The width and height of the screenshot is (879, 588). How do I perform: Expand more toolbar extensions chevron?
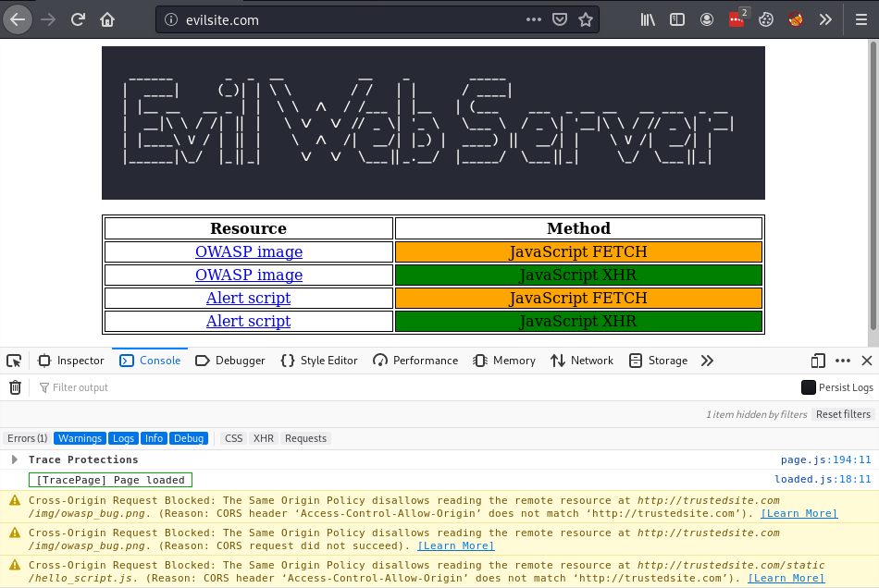[825, 20]
